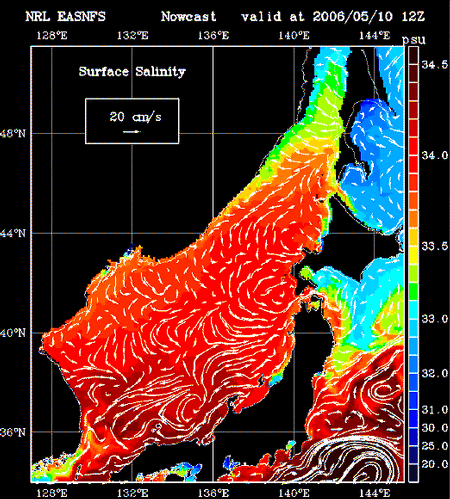Click the 20.0 dark navy colorbar segment
450x499 pixels.
click(413, 472)
